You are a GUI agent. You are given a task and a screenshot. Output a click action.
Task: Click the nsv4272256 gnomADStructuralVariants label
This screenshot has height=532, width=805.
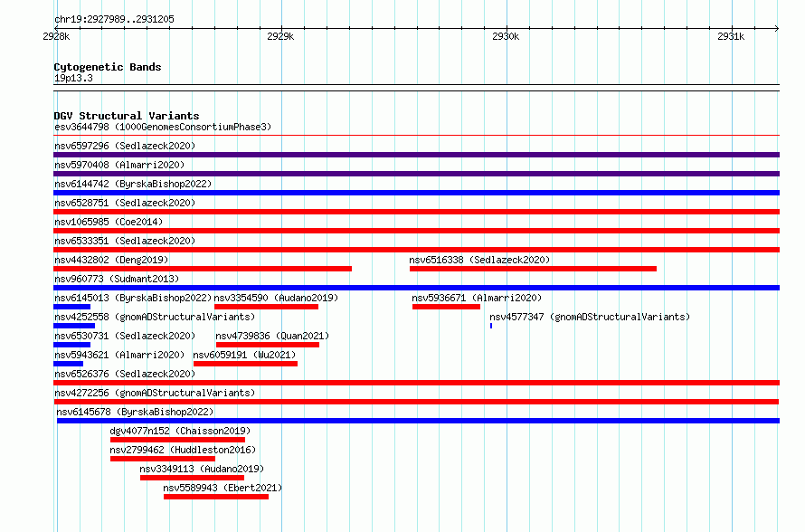(155, 393)
